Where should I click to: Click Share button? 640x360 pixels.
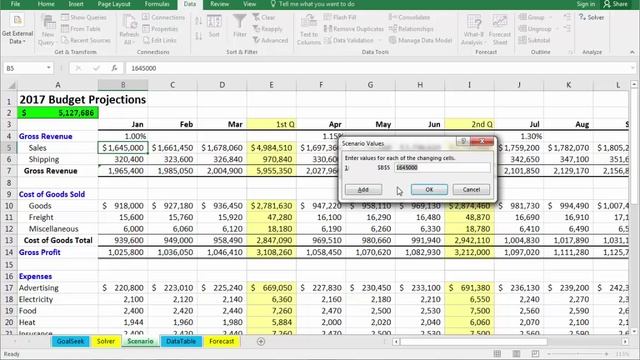pos(616,4)
